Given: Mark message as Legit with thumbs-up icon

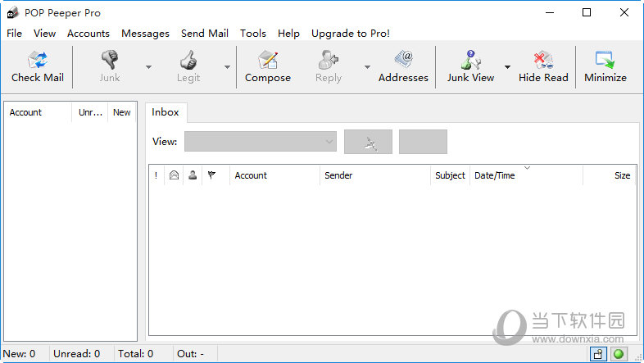Looking at the screenshot, I should pos(188,66).
